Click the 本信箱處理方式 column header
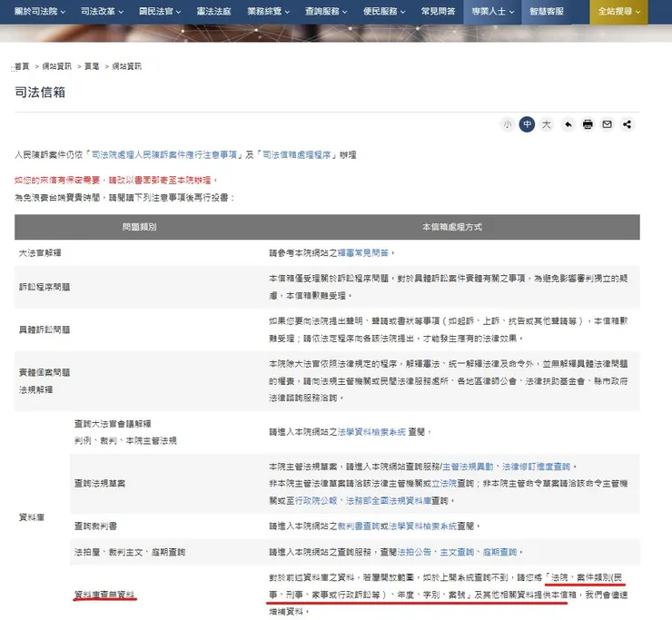Viewport: 672px width, 620px height. point(452,227)
